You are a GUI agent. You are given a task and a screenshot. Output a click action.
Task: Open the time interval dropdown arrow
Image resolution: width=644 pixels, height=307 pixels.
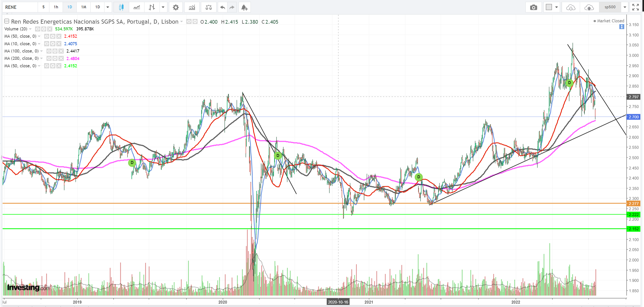108,7
